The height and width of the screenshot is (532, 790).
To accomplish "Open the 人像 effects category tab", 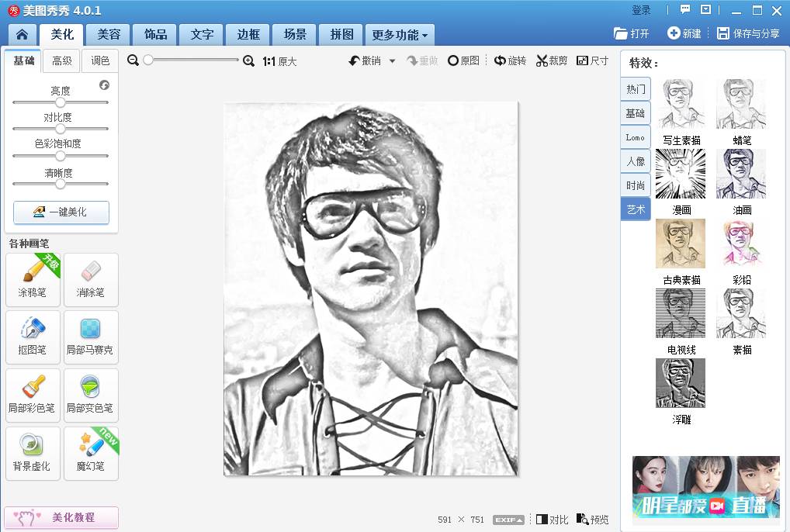I will 636,161.
